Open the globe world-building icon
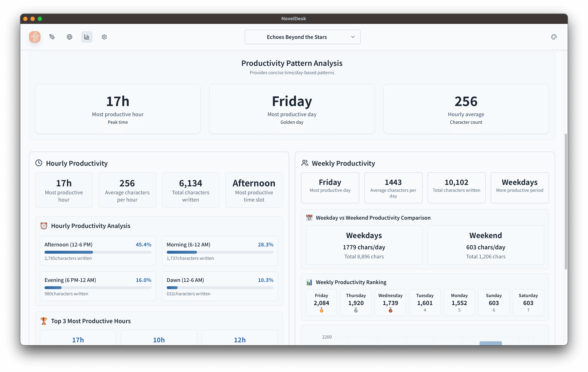 [69, 37]
